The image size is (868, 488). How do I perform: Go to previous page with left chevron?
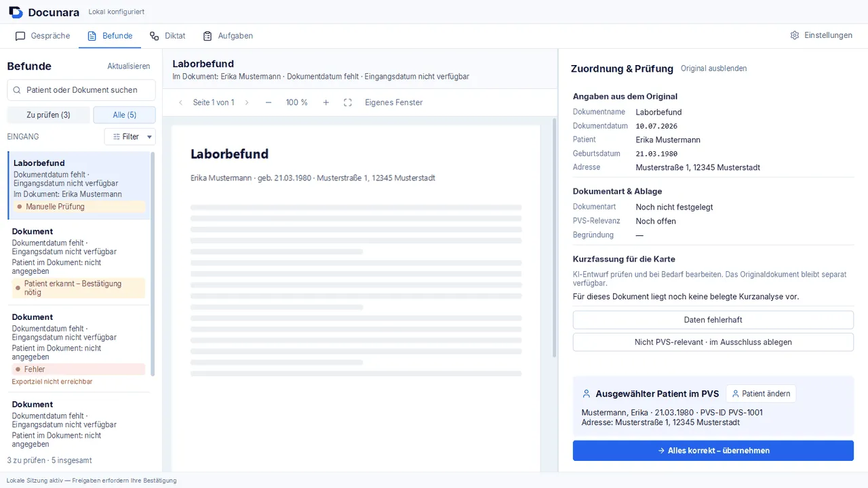pos(181,103)
